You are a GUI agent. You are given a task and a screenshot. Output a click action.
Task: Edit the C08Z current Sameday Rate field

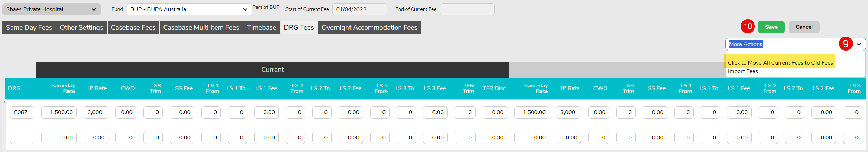(59, 112)
